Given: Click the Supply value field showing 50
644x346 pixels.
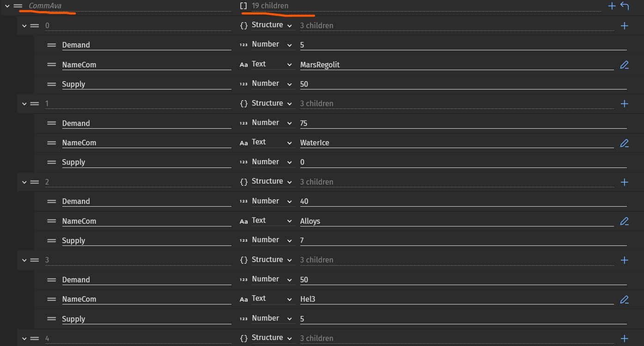Looking at the screenshot, I should click(x=463, y=84).
